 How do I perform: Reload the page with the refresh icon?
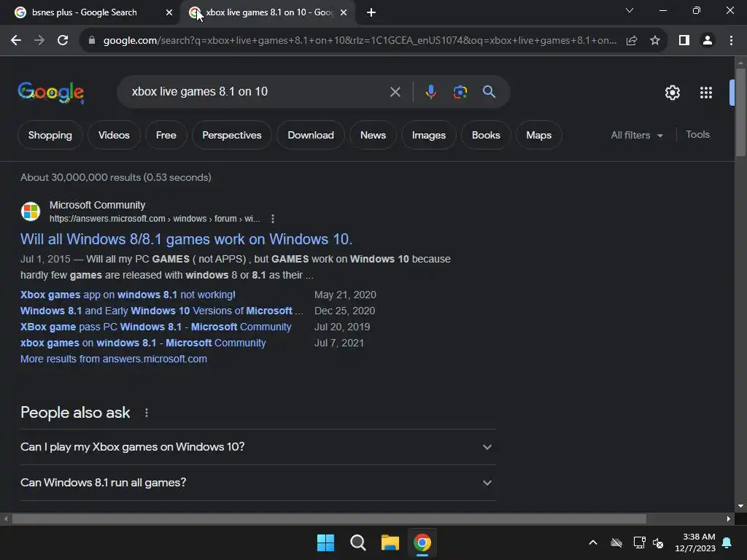[63, 41]
